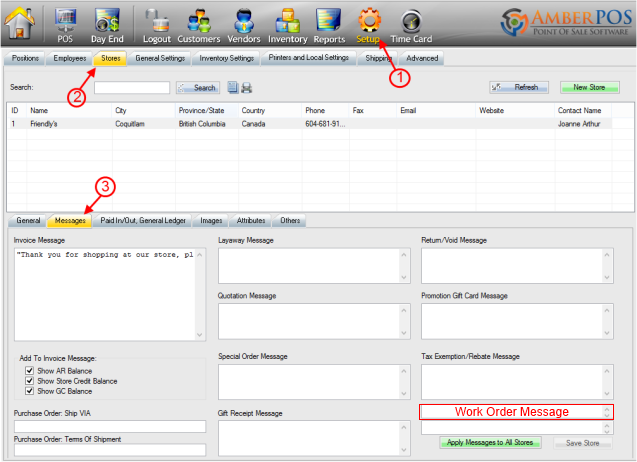Toggle Show GC Balance checkbox
The width and height of the screenshot is (637, 462).
(x=29, y=391)
